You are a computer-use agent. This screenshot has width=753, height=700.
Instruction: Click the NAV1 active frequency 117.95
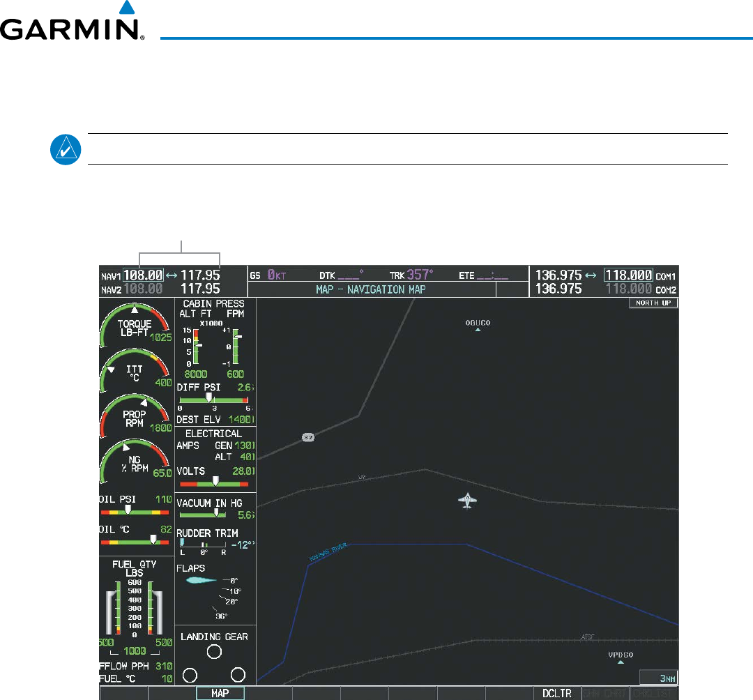tap(200, 275)
